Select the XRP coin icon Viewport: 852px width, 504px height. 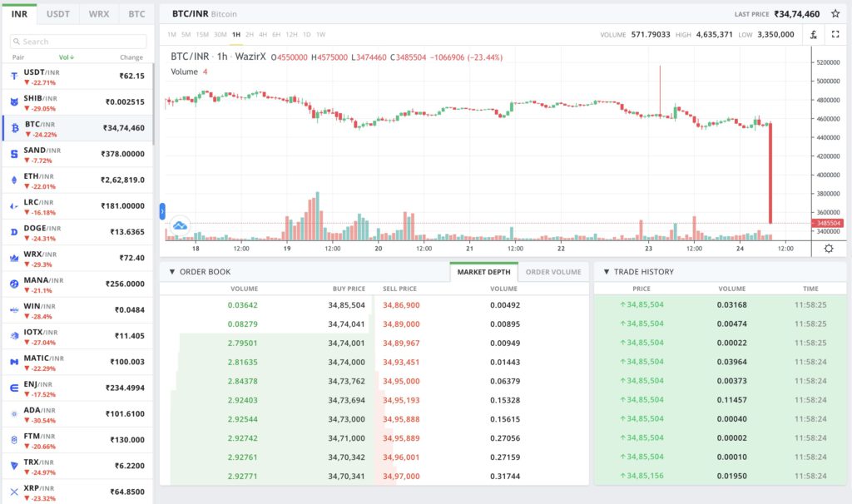pyautogui.click(x=14, y=492)
